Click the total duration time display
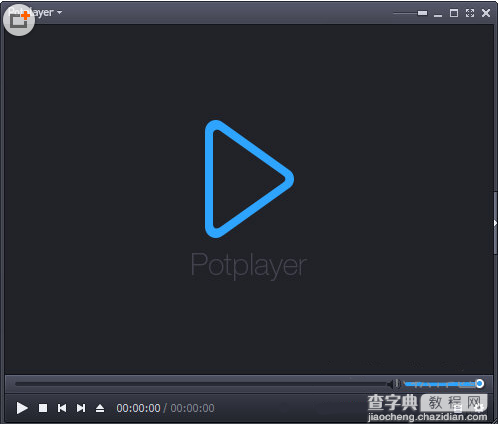Image resolution: width=499 pixels, height=424 pixels. 192,408
